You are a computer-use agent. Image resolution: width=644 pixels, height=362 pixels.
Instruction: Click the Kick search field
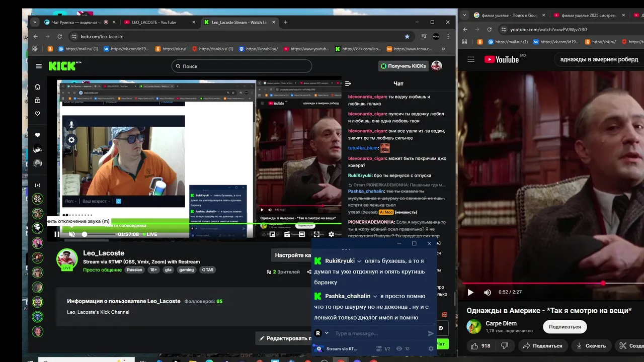pos(242,66)
